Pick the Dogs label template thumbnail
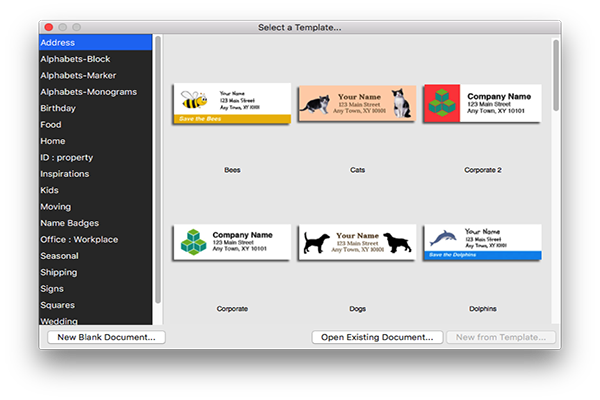 (357, 242)
